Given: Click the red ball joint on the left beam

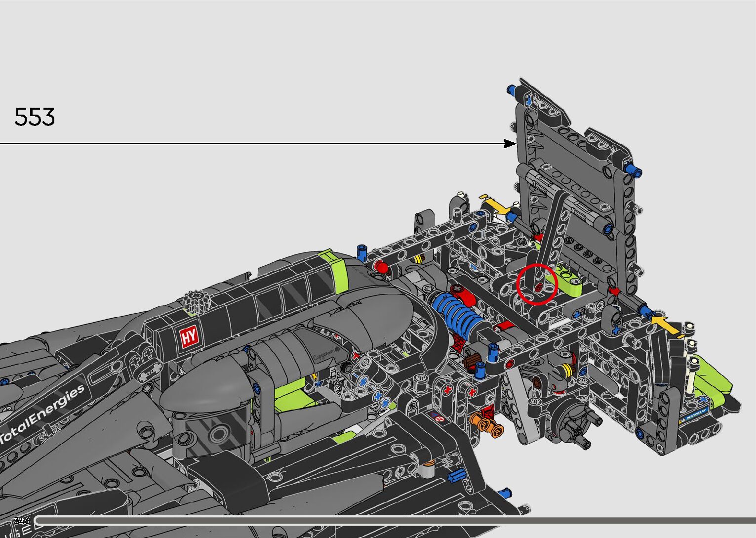Looking at the screenshot, I should [x=380, y=267].
